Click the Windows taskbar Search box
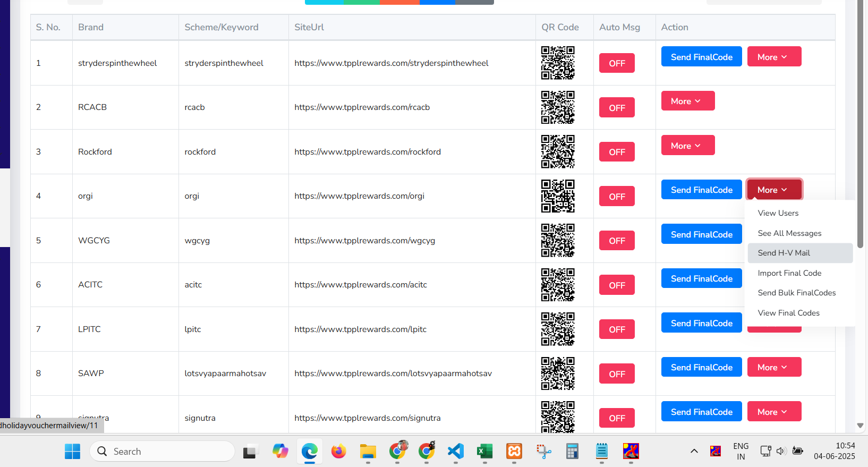Image resolution: width=868 pixels, height=467 pixels. pos(162,452)
